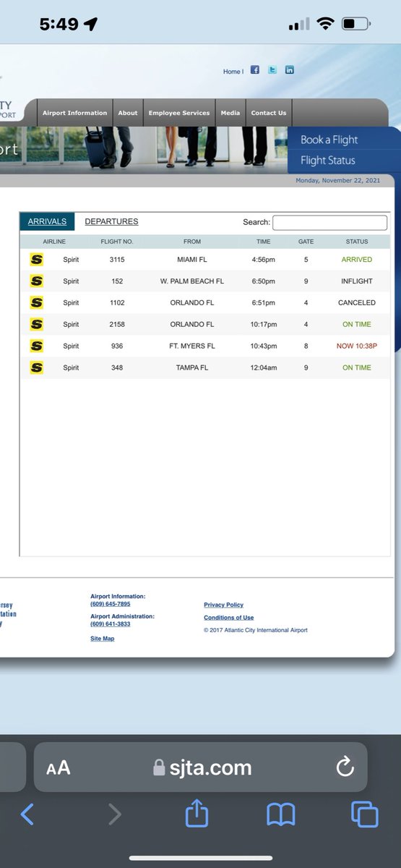The image size is (401, 868).
Task: Click the FT. MYERS FL cell
Action: 192,346
